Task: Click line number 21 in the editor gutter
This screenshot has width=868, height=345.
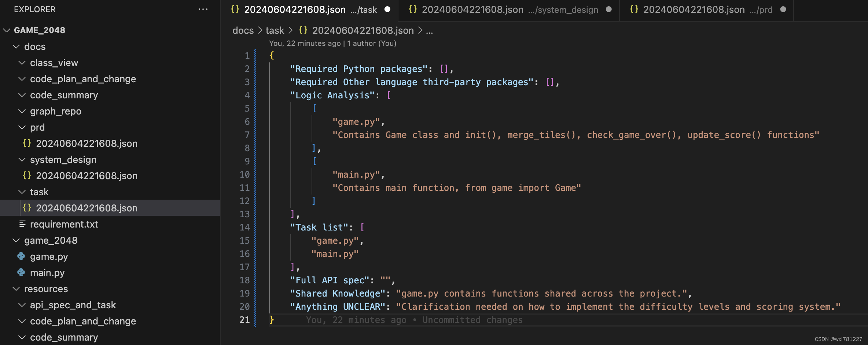Action: point(244,320)
